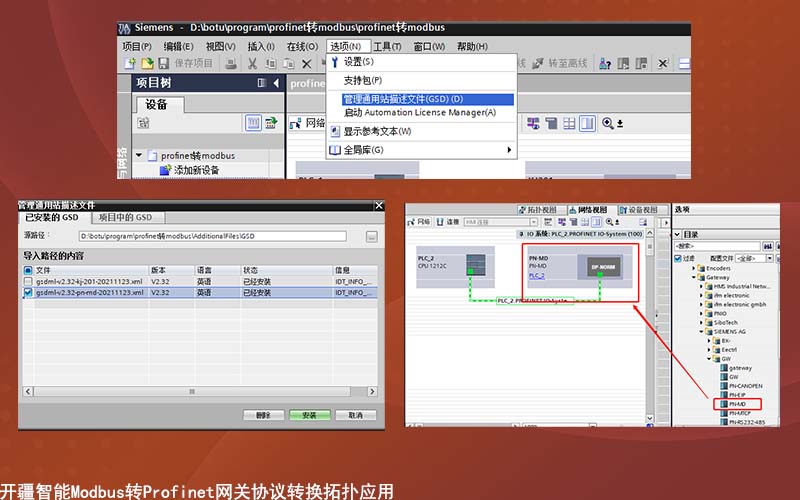
Task: Switch to 拓扑视图 tab
Action: tap(542, 210)
